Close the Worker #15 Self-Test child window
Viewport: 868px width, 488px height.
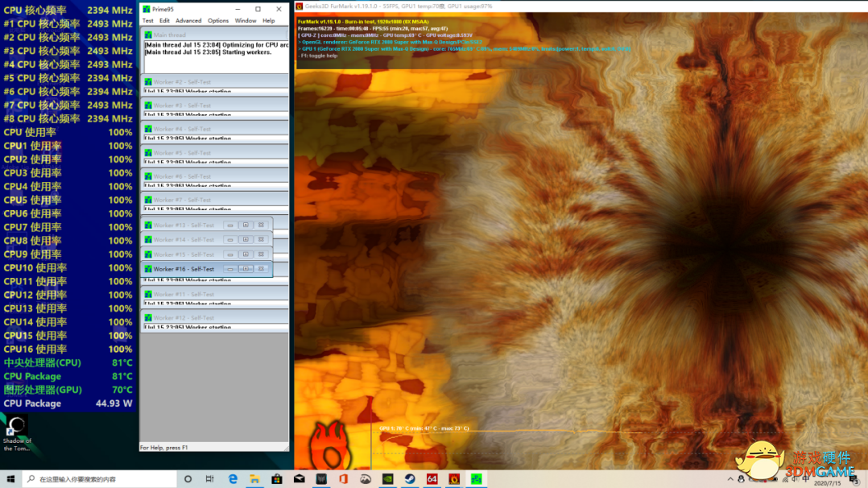point(261,254)
